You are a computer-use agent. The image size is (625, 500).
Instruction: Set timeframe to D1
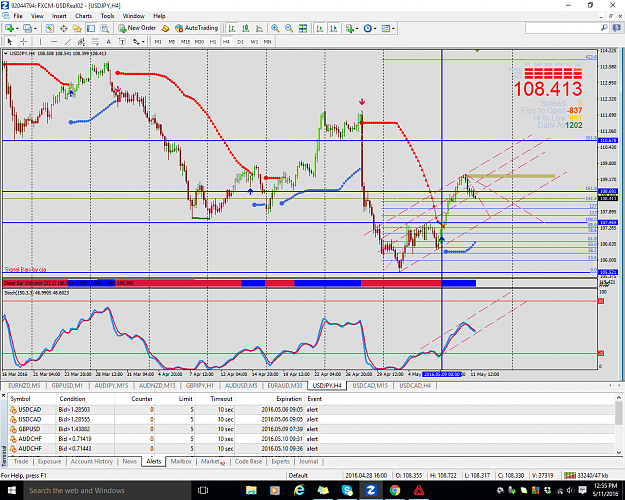click(x=240, y=41)
